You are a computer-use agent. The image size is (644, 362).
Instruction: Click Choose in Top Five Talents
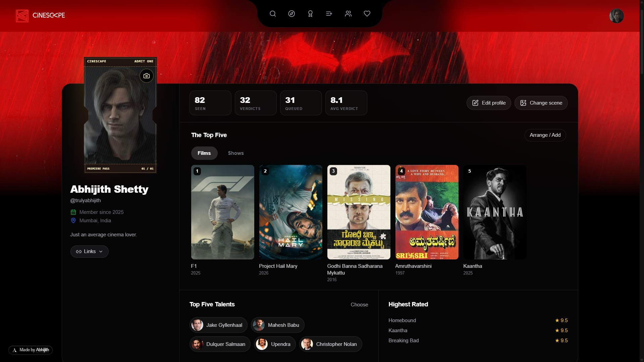pos(359,305)
